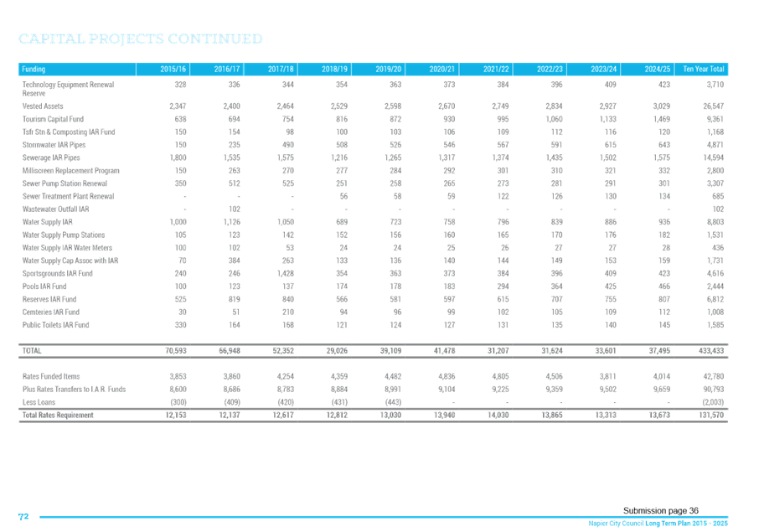Click the 'Sewerage IAR Pipes' row label
Viewport: 759px width, 532px height.
point(51,158)
